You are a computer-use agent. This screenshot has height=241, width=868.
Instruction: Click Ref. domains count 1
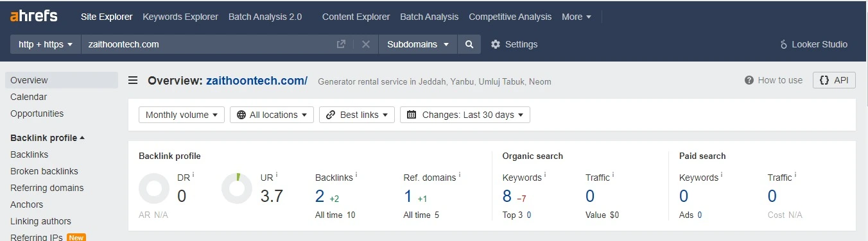[x=408, y=195]
